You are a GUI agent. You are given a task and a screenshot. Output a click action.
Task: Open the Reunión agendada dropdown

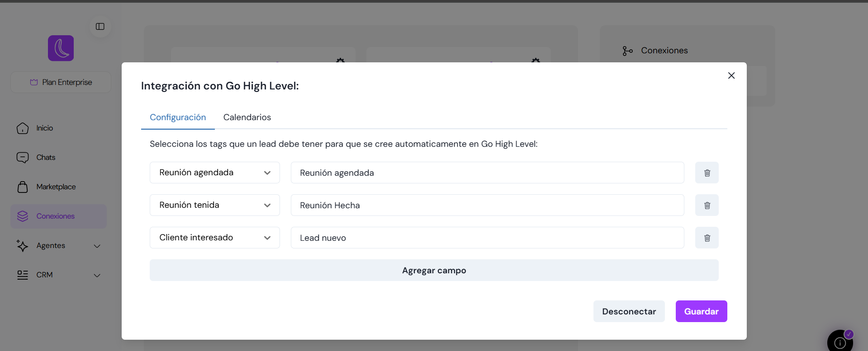coord(214,173)
